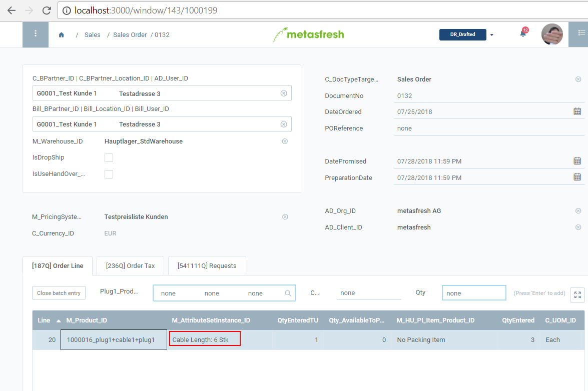
Task: Toggle the IsDropShip checkbox
Action: [109, 157]
